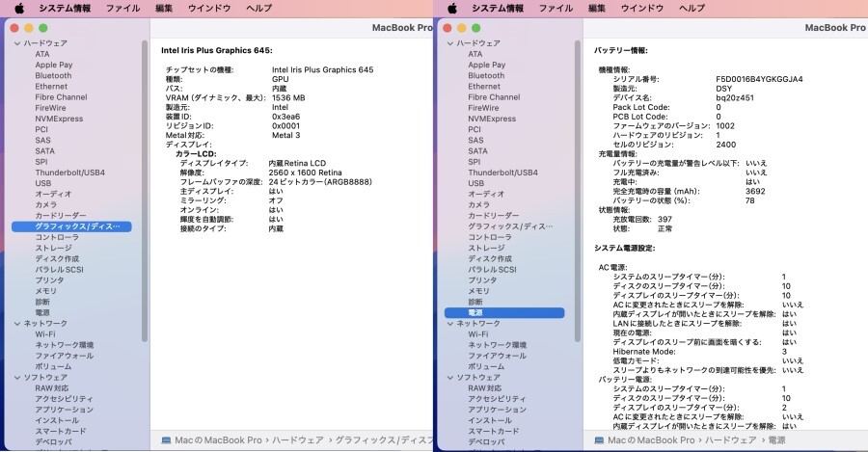Screen dimensions: 868x452
Task: Select SAS in right window sidebar
Action: point(475,140)
